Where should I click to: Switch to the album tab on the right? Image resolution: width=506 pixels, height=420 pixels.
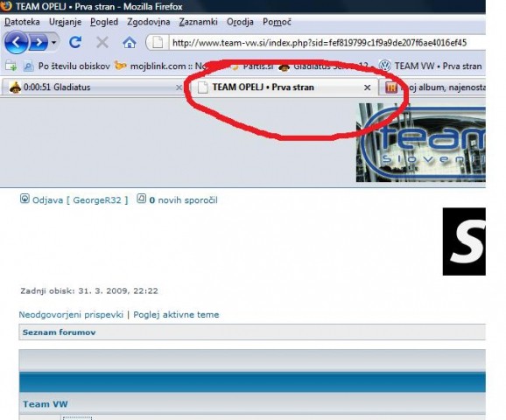(x=433, y=87)
